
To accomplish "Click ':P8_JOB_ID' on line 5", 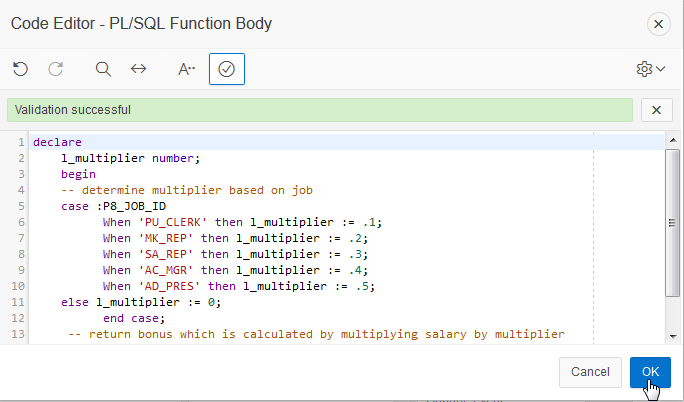I will [131, 206].
